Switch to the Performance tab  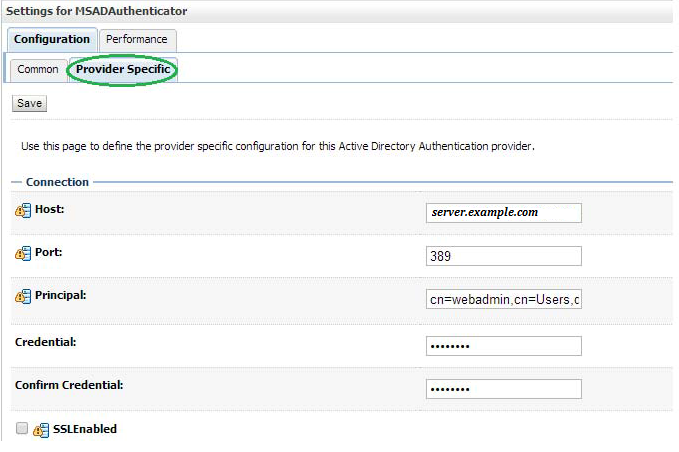pos(137,40)
